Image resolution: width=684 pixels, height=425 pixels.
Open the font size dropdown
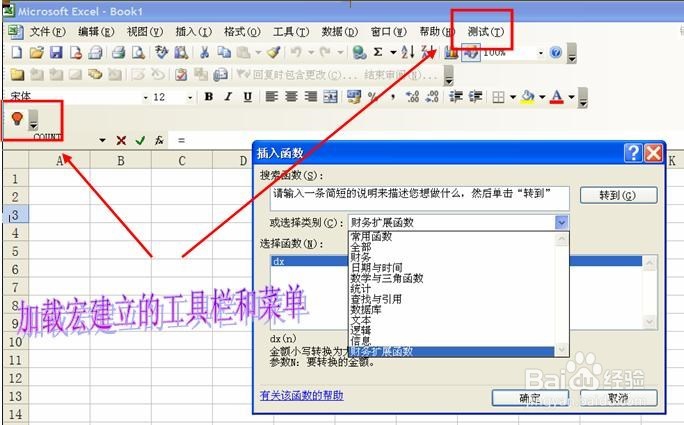coord(190,97)
